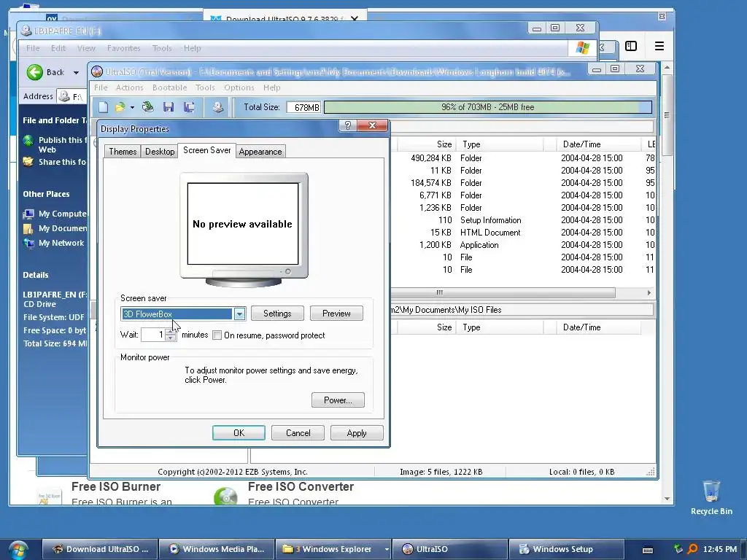The height and width of the screenshot is (560, 747).
Task: Select the Setup Information row
Action: click(522, 220)
